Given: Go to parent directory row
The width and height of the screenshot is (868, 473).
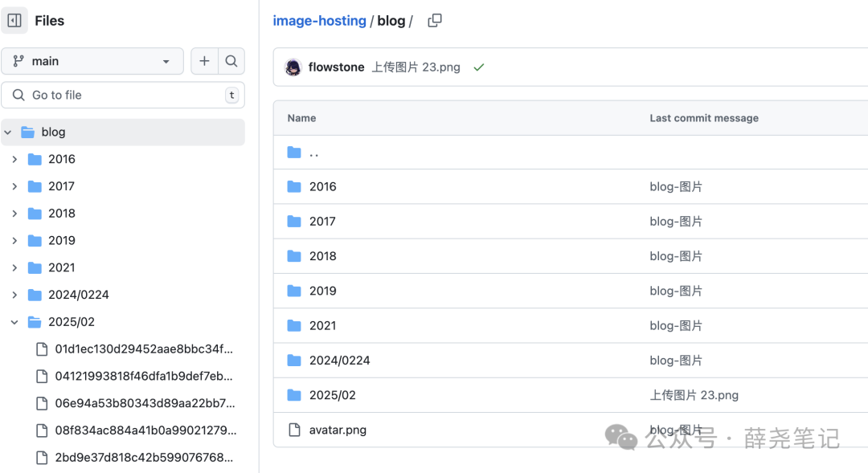Looking at the screenshot, I should point(314,153).
